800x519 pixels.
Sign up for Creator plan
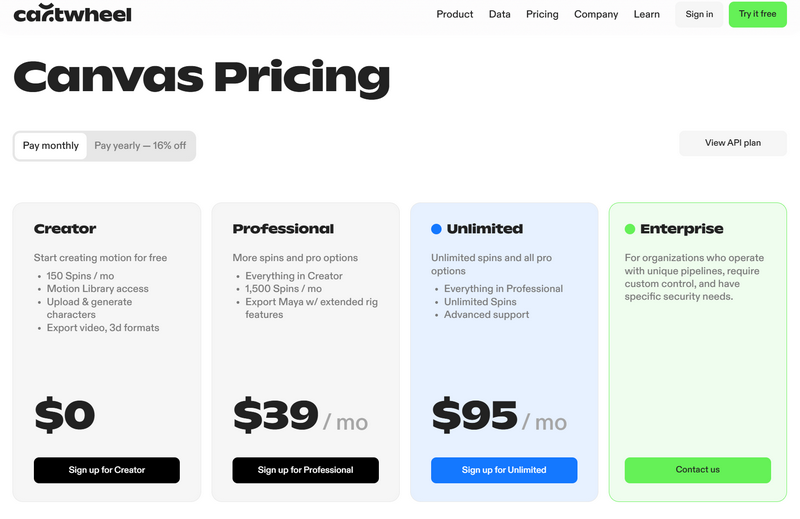[x=107, y=470]
